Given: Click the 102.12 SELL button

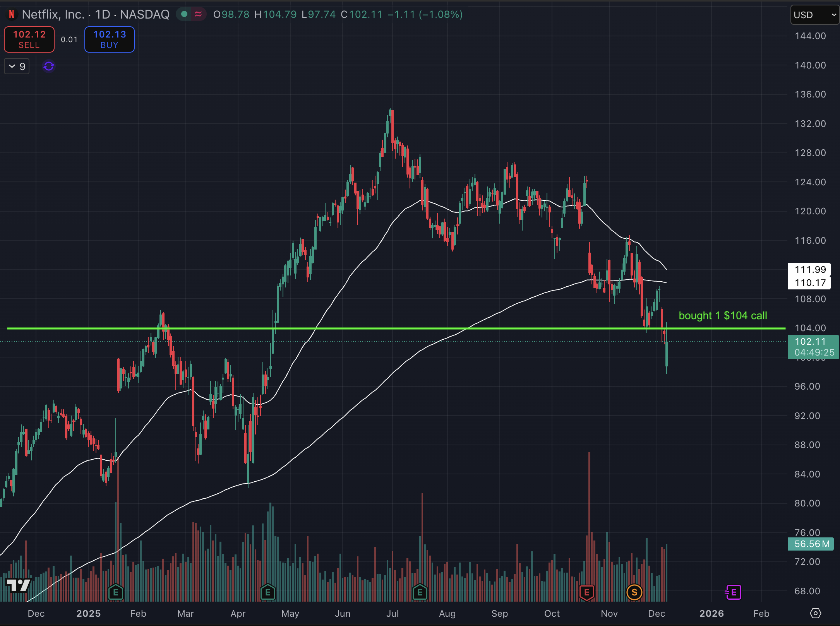Looking at the screenshot, I should click(29, 39).
